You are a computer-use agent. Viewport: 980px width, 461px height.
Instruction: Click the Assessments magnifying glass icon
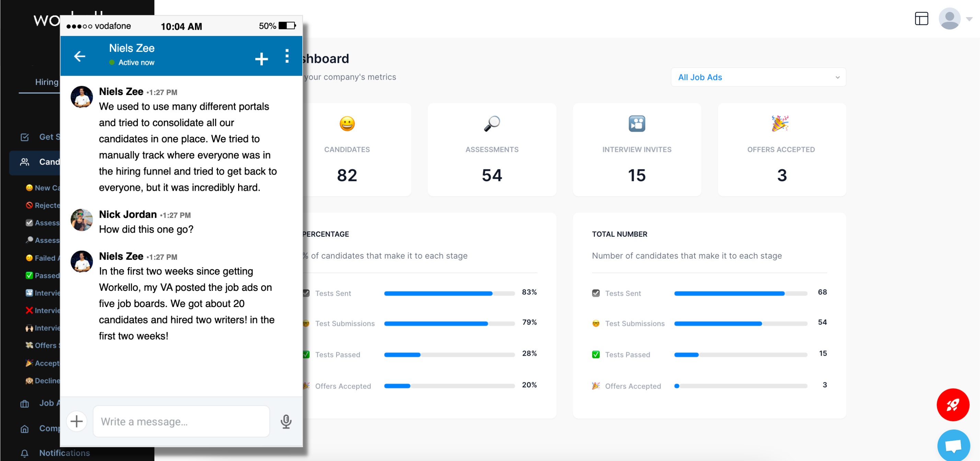pos(491,124)
